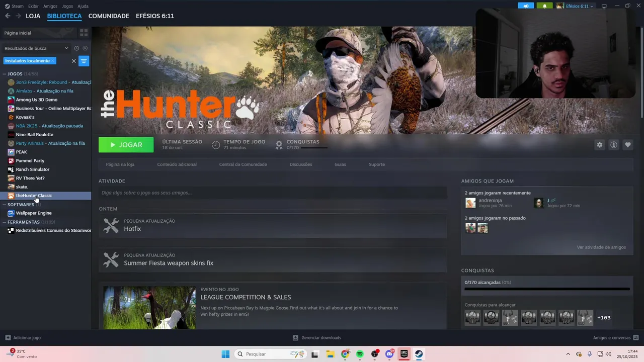Open Spotify from the taskbar
Viewport: 644px width, 362px height.
coord(360,354)
